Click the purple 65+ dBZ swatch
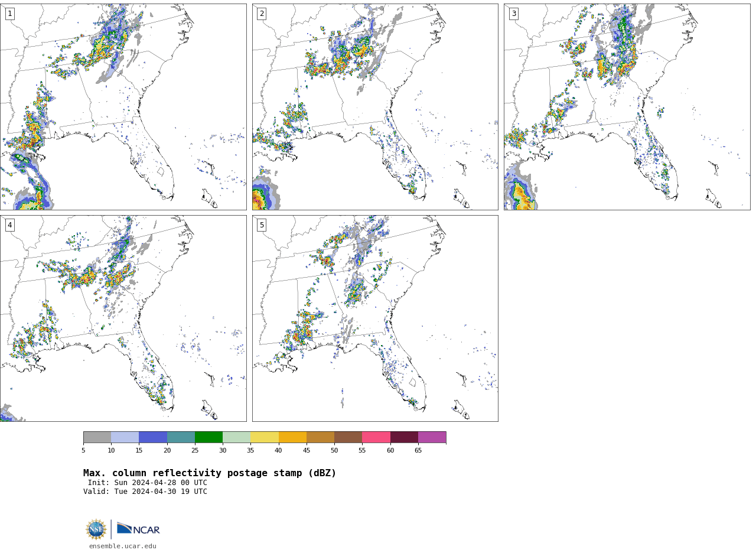Image resolution: width=756 pixels, height=553 pixels. point(432,437)
